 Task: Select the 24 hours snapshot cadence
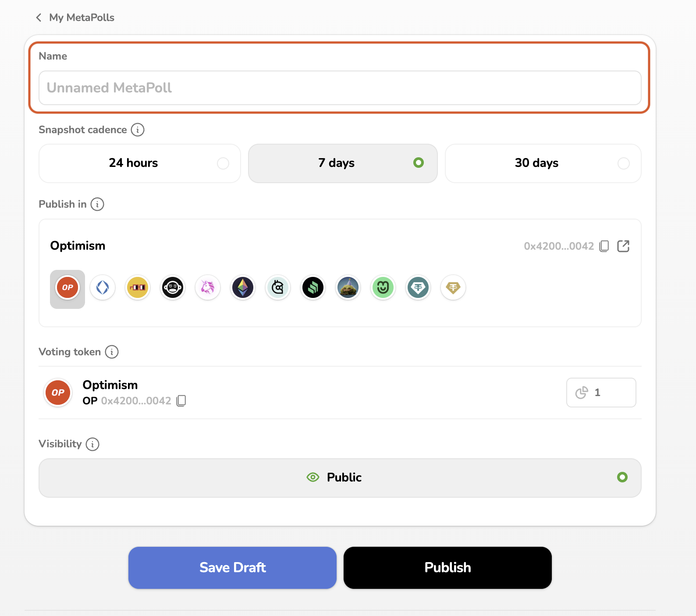(139, 163)
